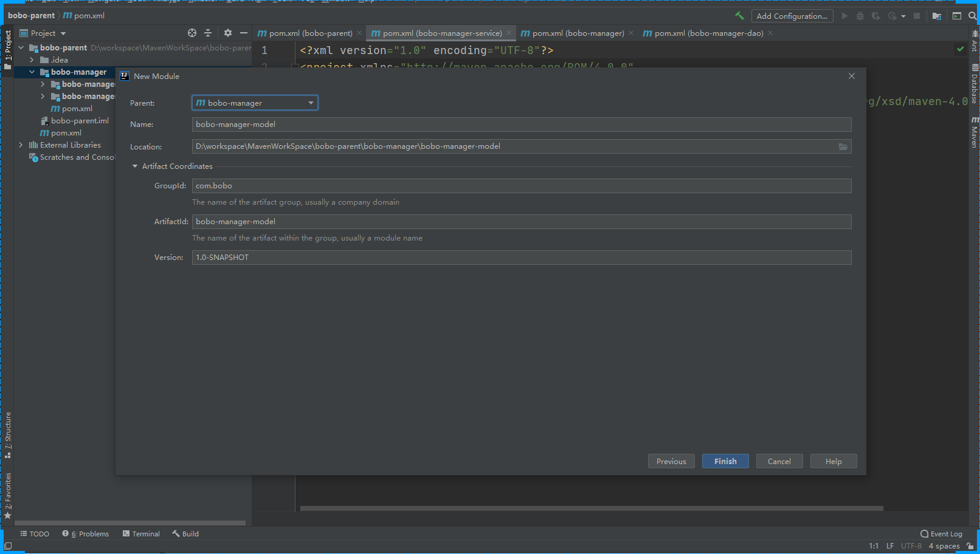The width and height of the screenshot is (980, 554).
Task: Close the pom.xml (bobo-manager-dao) tab
Action: point(770,33)
